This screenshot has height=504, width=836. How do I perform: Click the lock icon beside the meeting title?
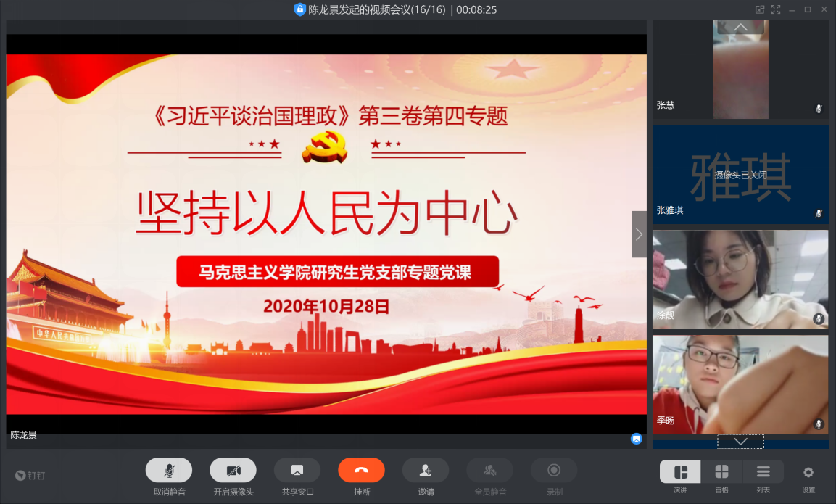299,9
